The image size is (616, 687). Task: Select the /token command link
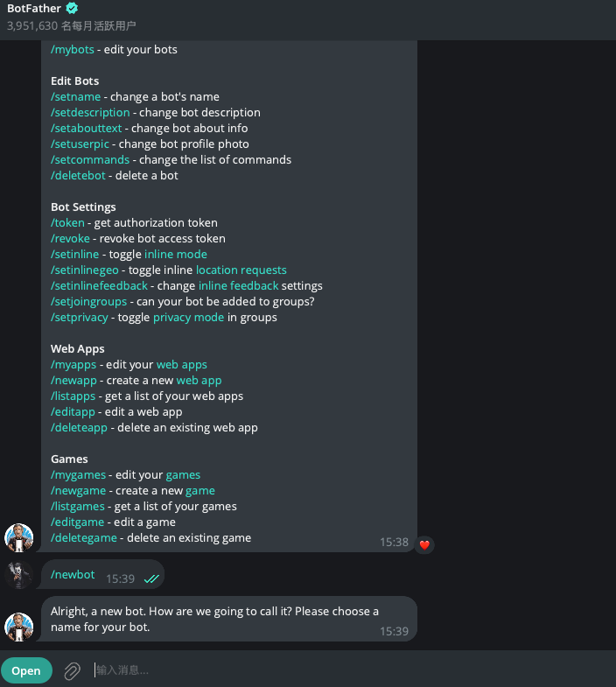click(67, 223)
